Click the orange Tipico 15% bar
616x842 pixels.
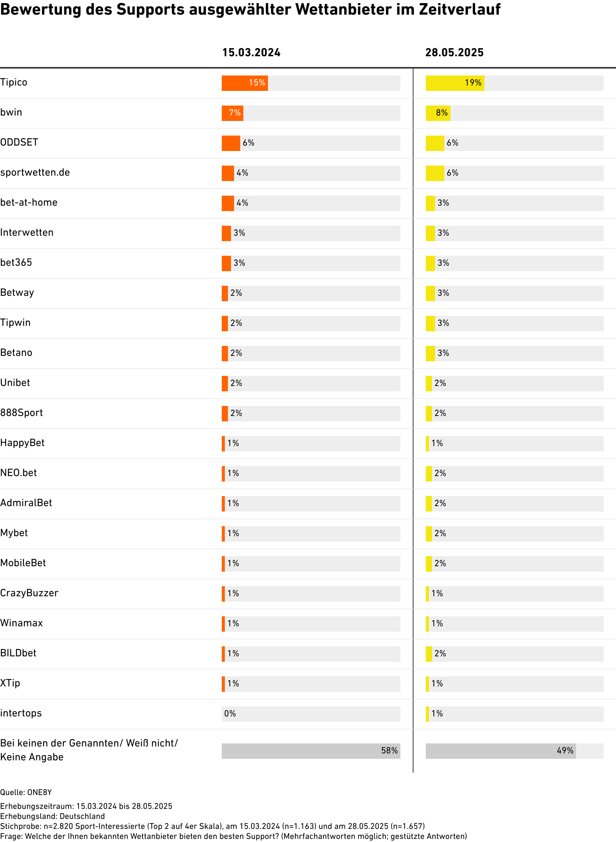point(244,83)
